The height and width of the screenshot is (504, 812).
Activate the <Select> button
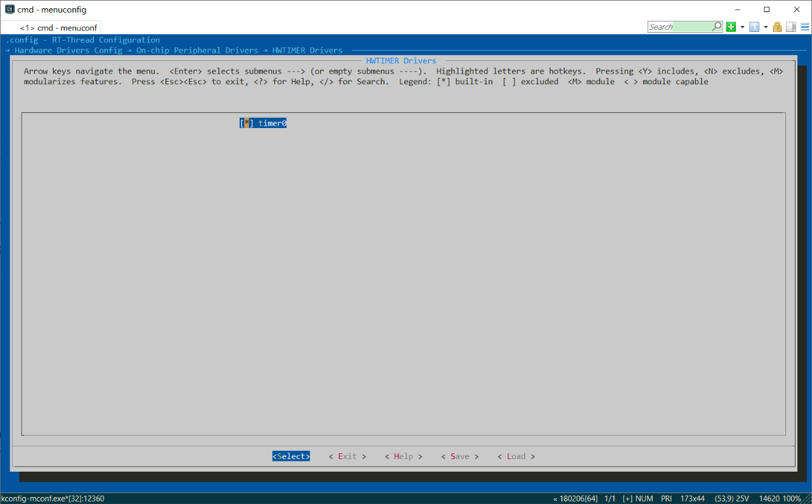[291, 456]
